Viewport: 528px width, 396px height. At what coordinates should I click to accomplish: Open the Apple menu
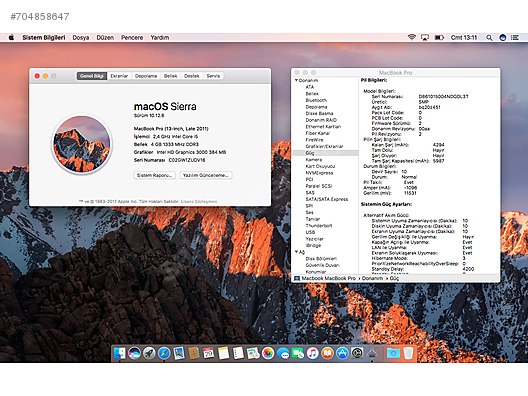pos(11,37)
